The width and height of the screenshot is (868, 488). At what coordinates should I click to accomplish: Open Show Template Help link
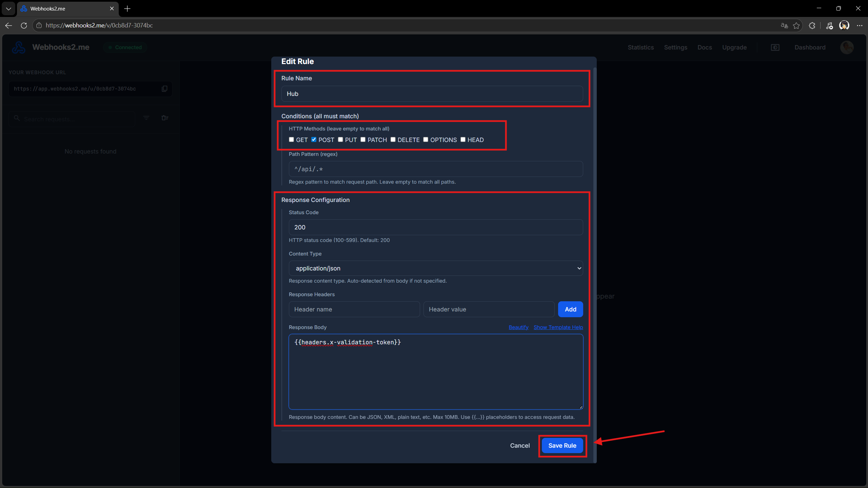[x=558, y=327]
